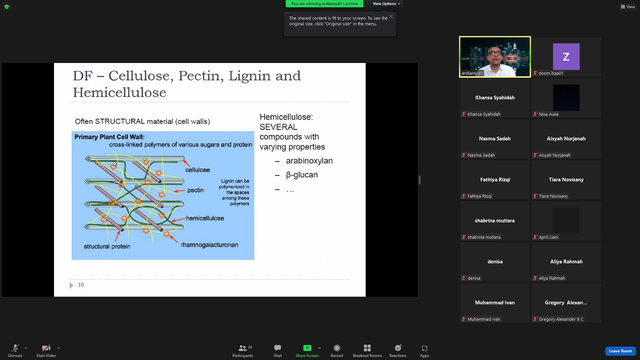This screenshot has width=640, height=360.
Task: Click the slide title text on shared screen
Action: pyautogui.click(x=187, y=84)
